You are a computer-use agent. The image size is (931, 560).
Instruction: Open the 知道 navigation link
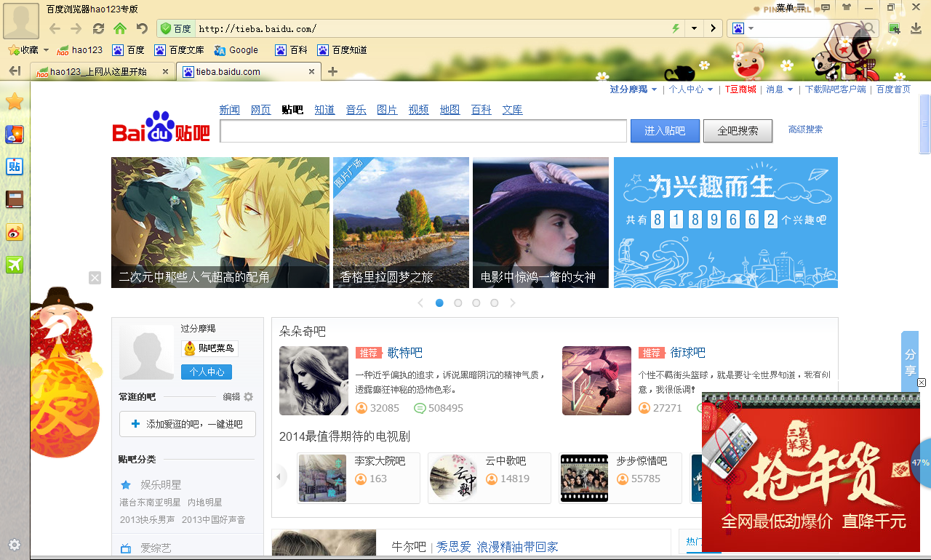324,110
